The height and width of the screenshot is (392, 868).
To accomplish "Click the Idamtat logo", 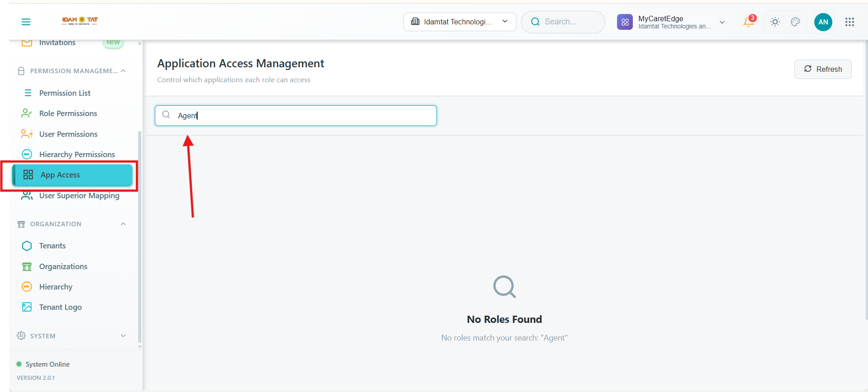I will coord(80,20).
